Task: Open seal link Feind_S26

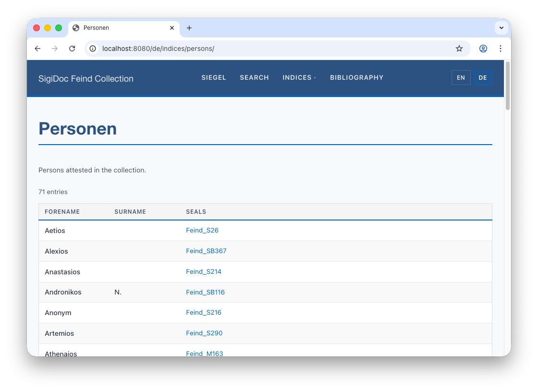Action: [202, 231]
